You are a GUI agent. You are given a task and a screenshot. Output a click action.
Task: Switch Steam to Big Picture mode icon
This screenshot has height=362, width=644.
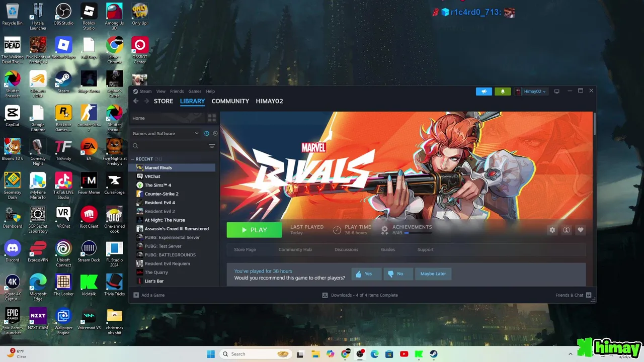tap(556, 92)
